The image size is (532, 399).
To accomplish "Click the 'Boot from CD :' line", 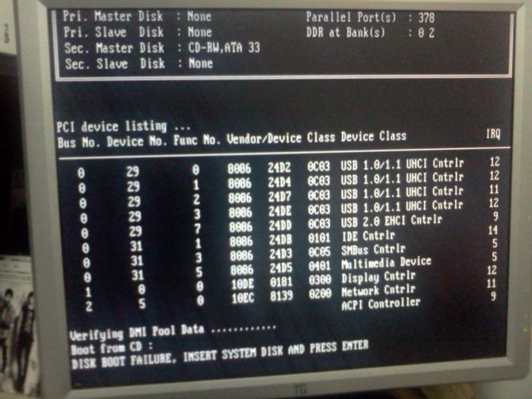I will [111, 348].
